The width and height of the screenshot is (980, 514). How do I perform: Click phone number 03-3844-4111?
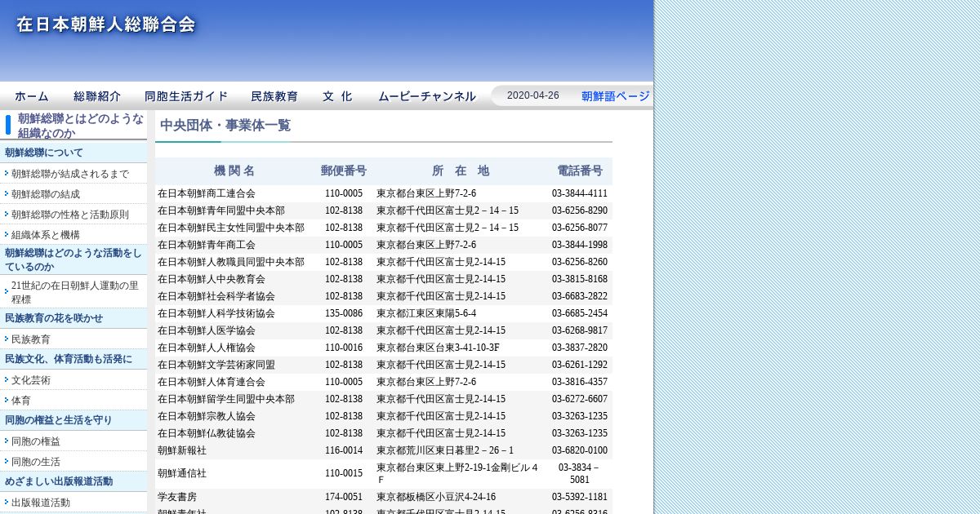[580, 193]
